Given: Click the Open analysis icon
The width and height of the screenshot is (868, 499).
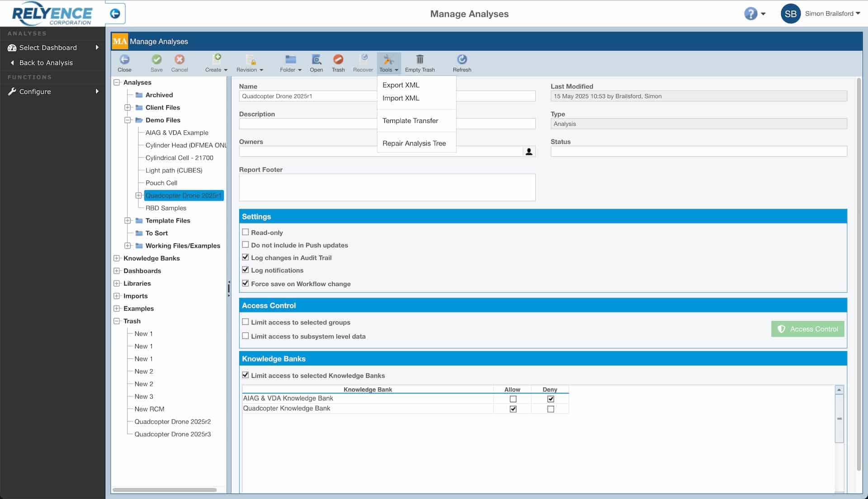Looking at the screenshot, I should pos(316,60).
